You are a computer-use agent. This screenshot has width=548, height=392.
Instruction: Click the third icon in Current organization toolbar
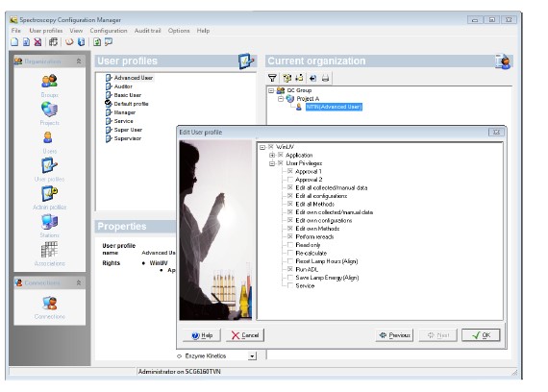[x=300, y=78]
